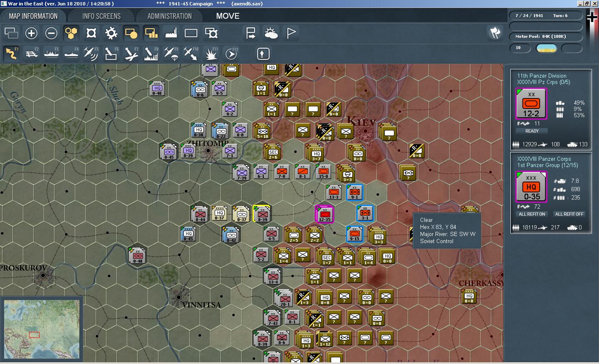This screenshot has width=599, height=364.
Task: Select the HQ 0-38 unit on map
Action: coord(199,130)
